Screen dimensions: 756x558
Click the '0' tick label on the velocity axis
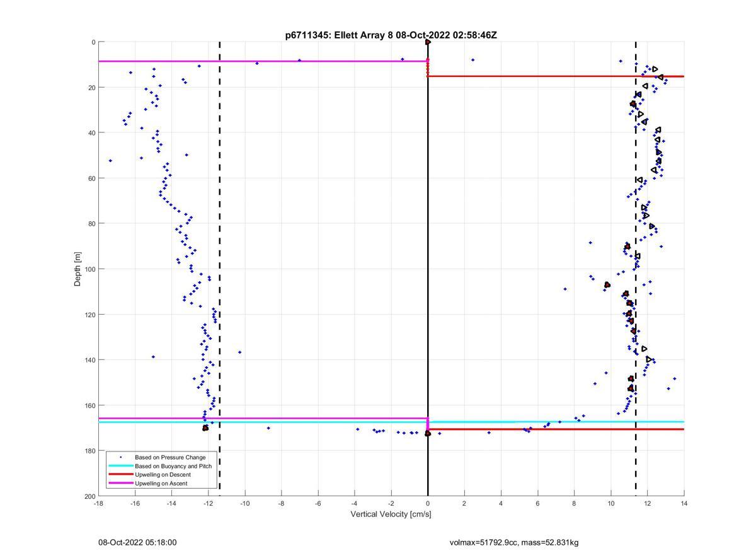[x=428, y=504]
